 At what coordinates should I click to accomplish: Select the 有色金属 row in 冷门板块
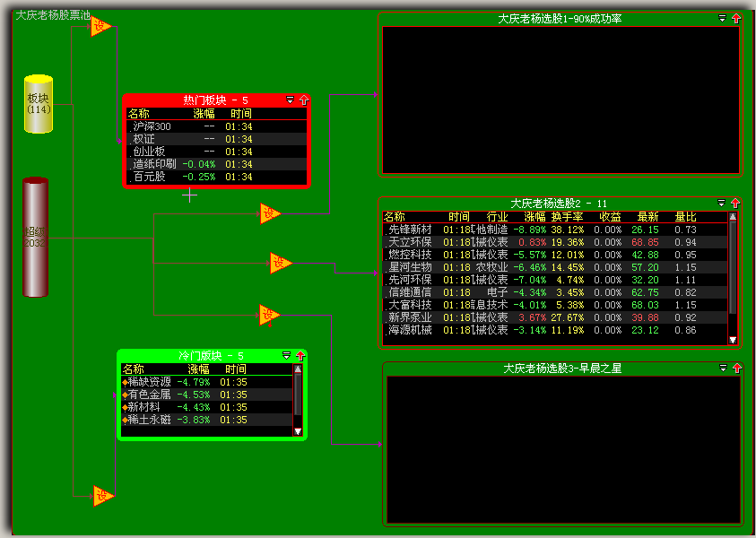(x=207, y=395)
